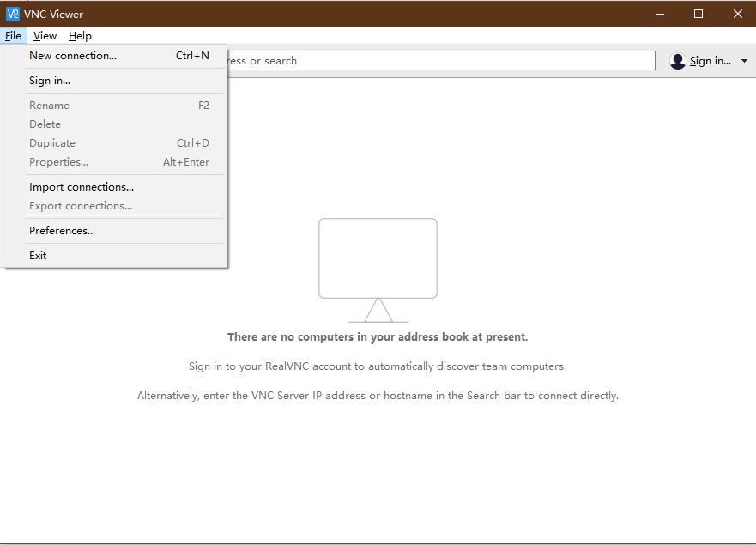
Task: Choose Import connections...
Action: pyautogui.click(x=115, y=187)
